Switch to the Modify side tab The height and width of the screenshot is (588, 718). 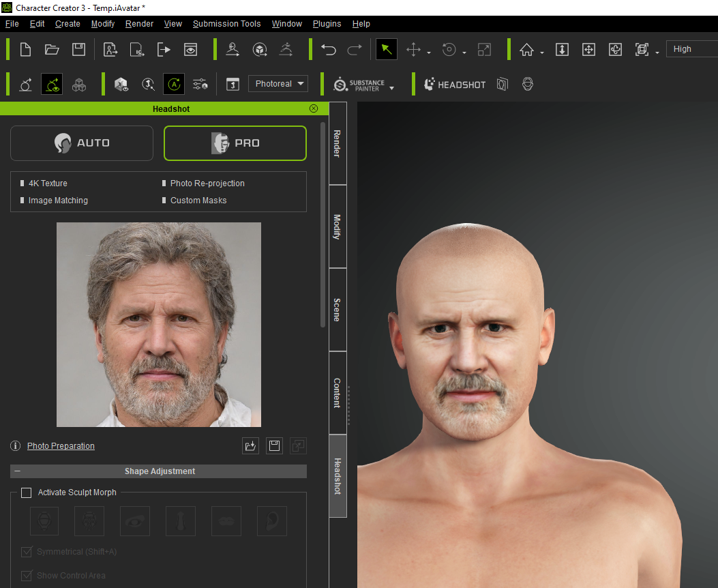click(338, 226)
